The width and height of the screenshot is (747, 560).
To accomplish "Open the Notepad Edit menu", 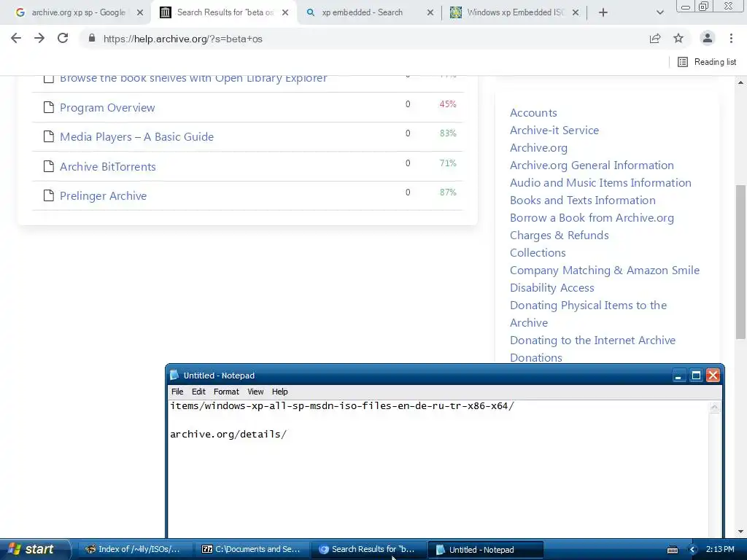I will click(198, 392).
